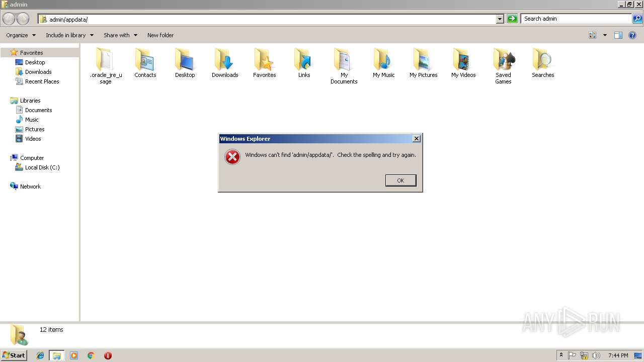Click the address bar path field
The width and height of the screenshot is (644, 362).
(267, 19)
